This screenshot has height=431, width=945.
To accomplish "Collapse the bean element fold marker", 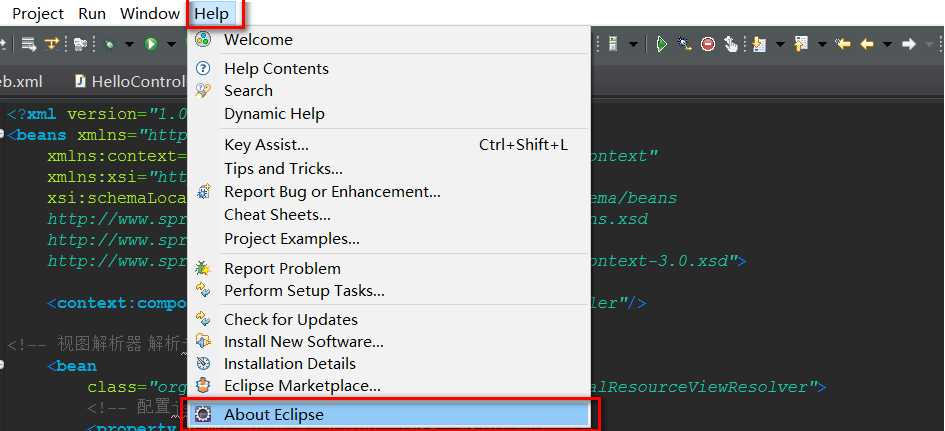I will click(x=2, y=365).
